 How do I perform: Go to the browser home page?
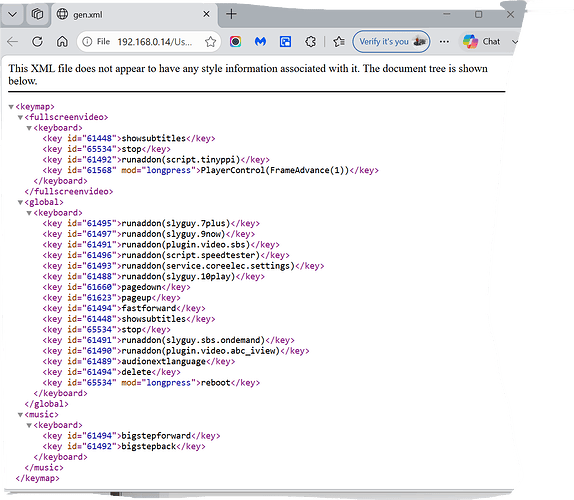pyautogui.click(x=62, y=42)
